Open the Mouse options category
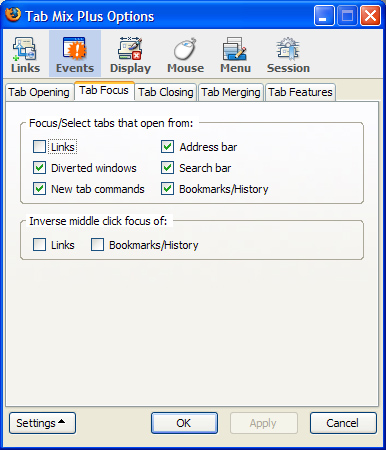The width and height of the screenshot is (386, 450). [x=185, y=55]
